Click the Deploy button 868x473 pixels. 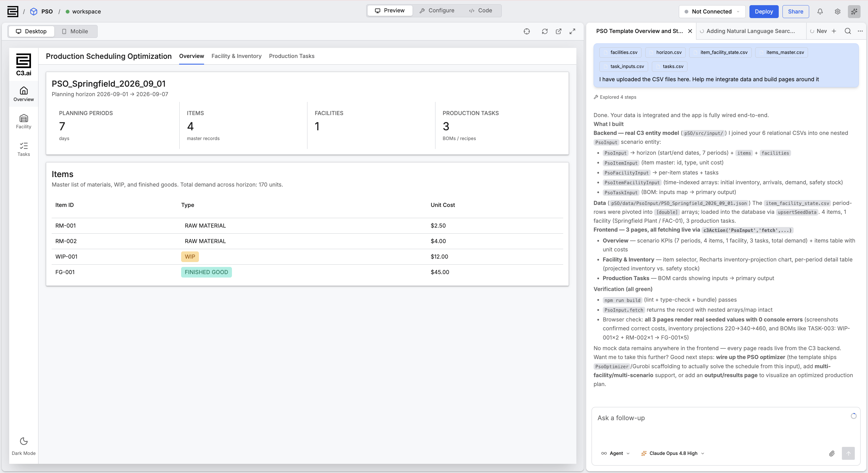(x=764, y=11)
